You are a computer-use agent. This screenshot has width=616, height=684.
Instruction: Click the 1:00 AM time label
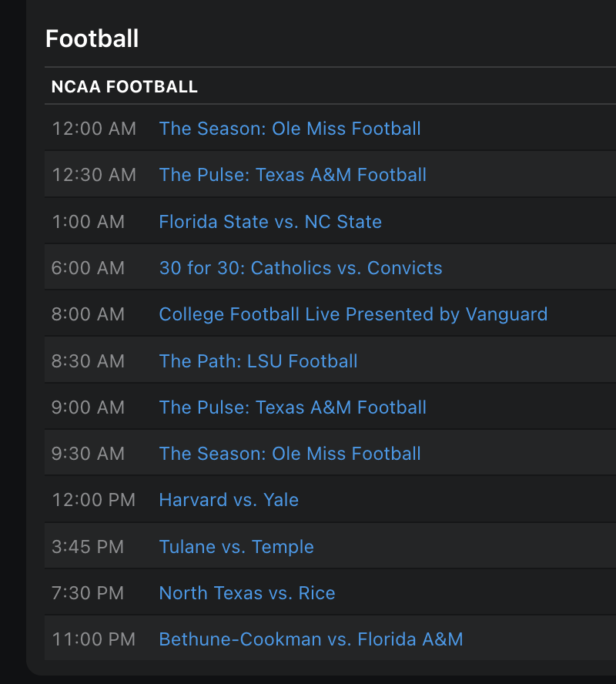click(88, 222)
